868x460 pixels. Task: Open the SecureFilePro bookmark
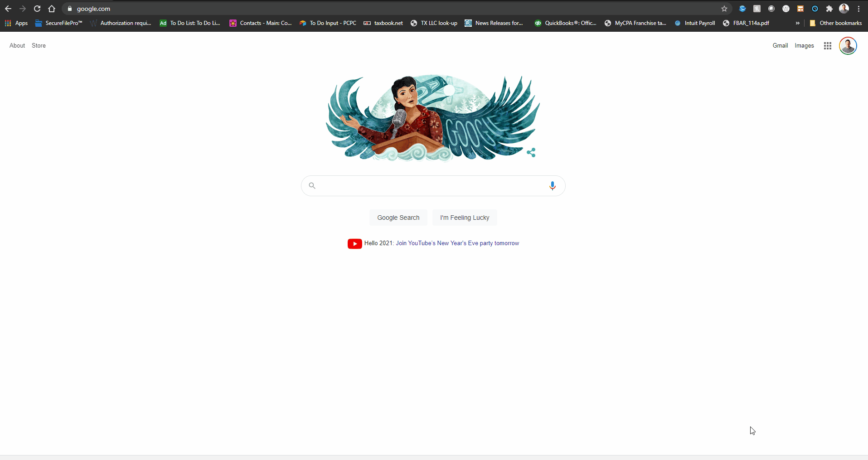(58, 23)
